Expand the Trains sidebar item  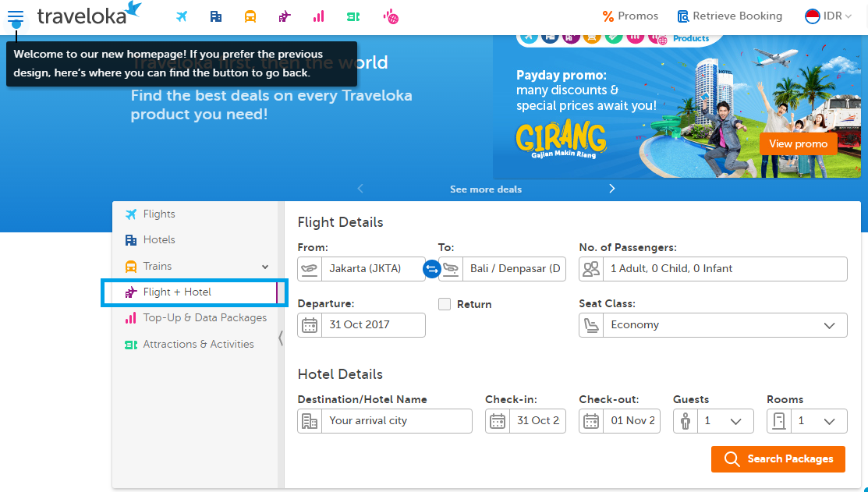[x=265, y=267]
